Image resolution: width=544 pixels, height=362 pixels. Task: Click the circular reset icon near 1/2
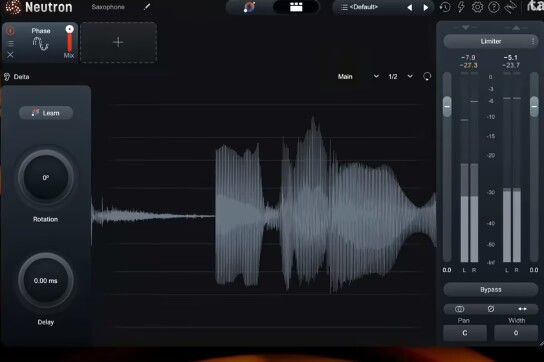[427, 76]
